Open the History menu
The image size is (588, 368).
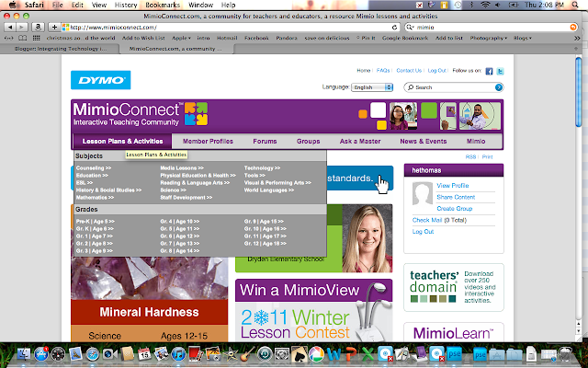pos(126,5)
